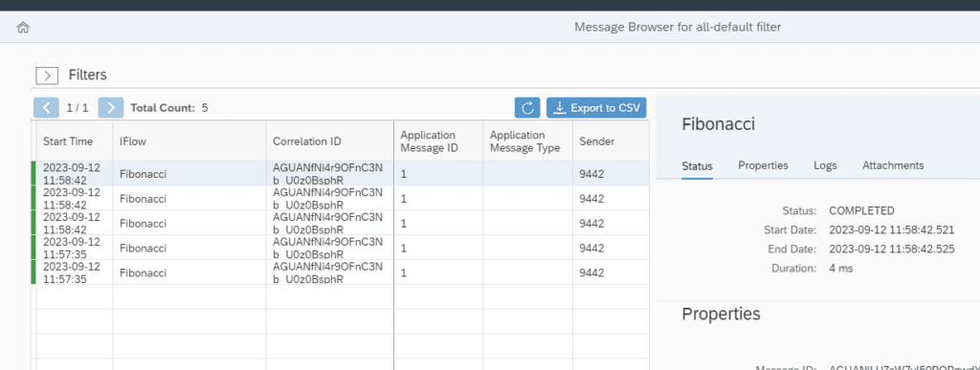This screenshot has height=370, width=980.
Task: Switch to the Properties tab
Action: click(763, 165)
